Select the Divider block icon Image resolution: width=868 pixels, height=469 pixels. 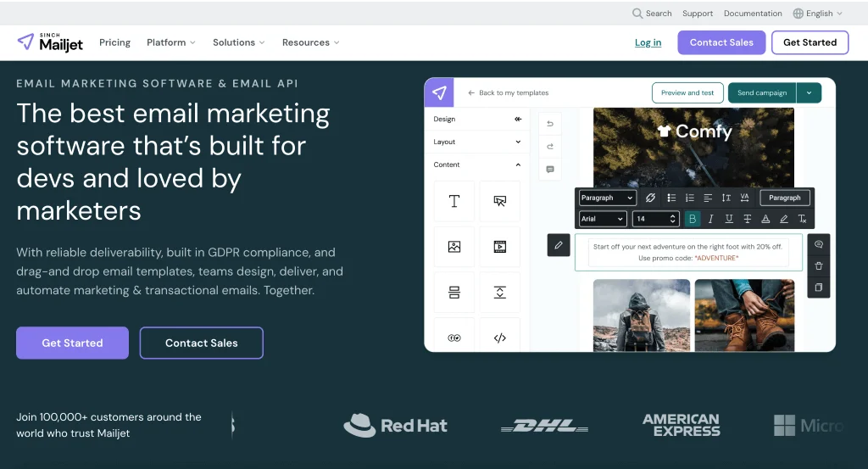(454, 293)
